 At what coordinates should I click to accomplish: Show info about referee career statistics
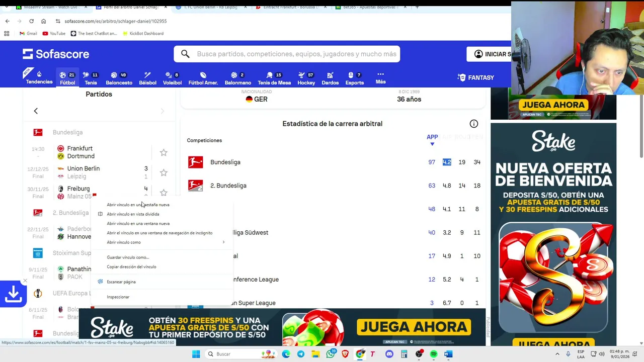click(x=473, y=124)
